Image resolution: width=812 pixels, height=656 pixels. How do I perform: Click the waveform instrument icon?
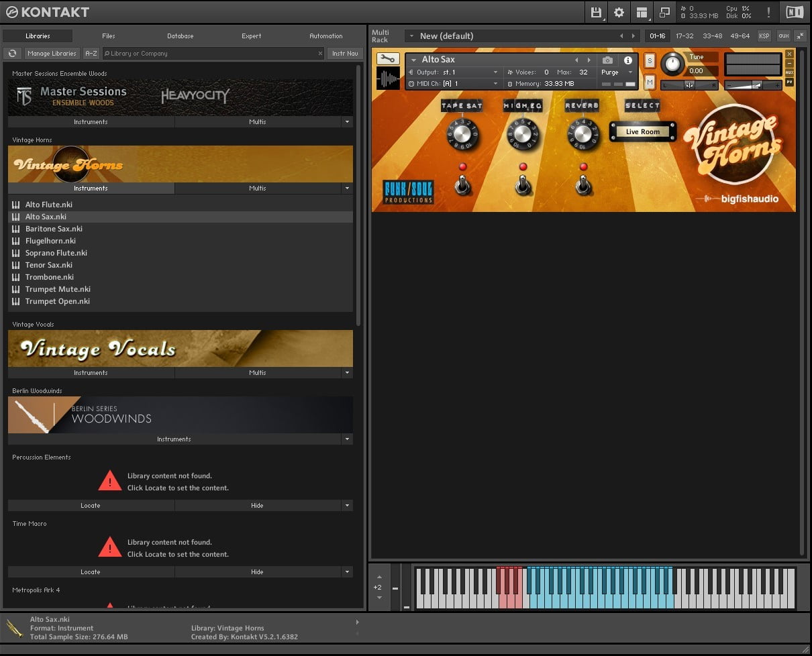coord(388,78)
